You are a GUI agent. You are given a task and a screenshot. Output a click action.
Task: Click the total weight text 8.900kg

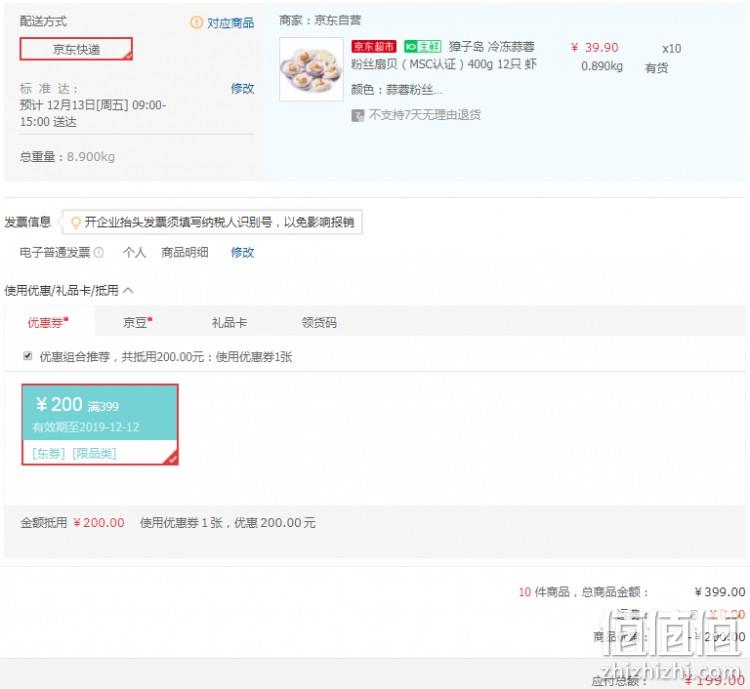click(x=90, y=157)
